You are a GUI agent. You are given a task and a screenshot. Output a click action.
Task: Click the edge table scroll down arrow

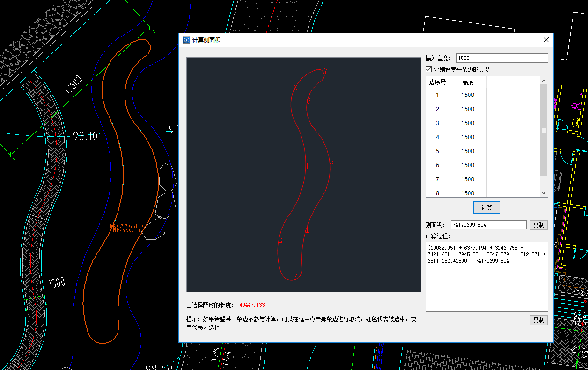click(544, 193)
